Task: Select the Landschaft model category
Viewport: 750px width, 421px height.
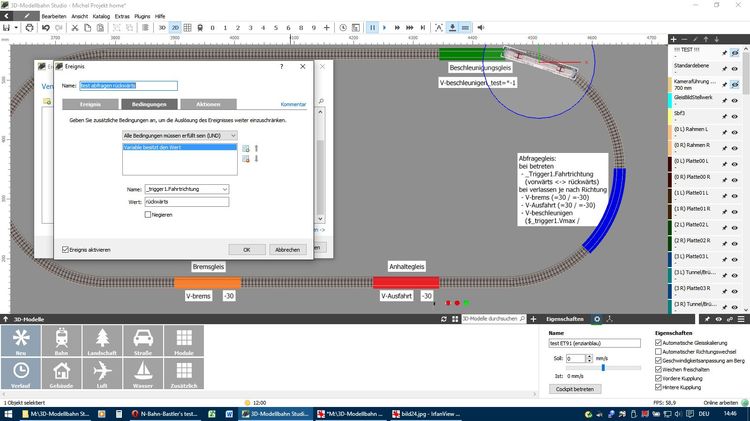Action: click(x=102, y=341)
